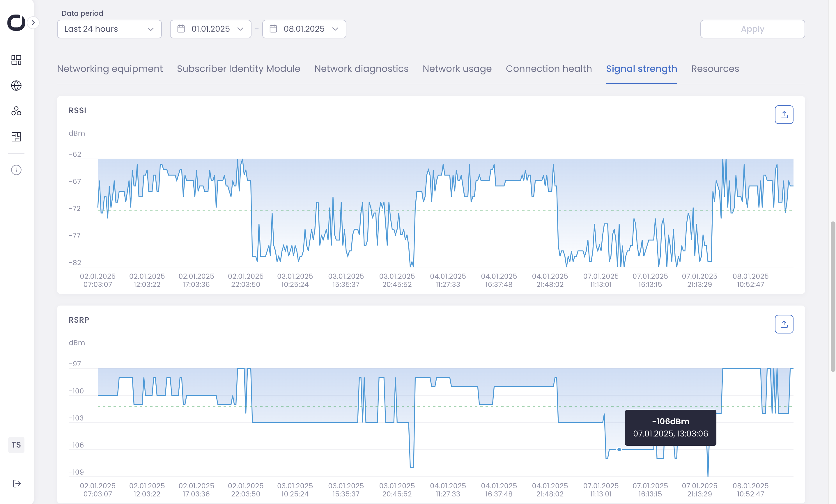The height and width of the screenshot is (504, 836).
Task: Click the dashboard grid icon in sidebar
Action: (16, 60)
